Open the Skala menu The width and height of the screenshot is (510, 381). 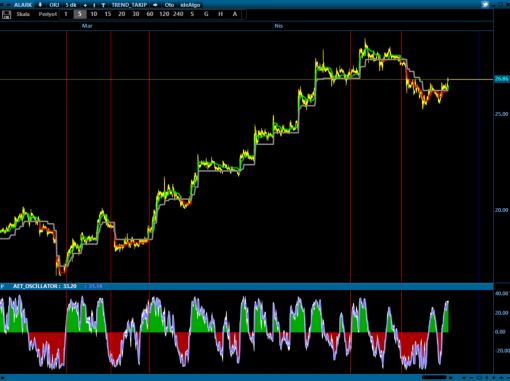tap(23, 14)
